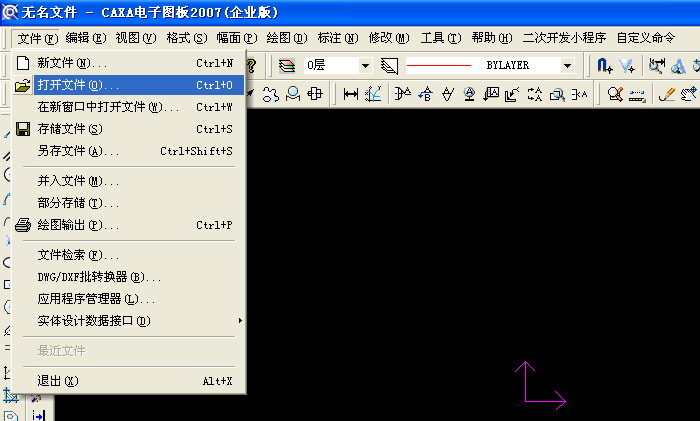Image resolution: width=700 pixels, height=421 pixels.
Task: Select the surface roughness check-mark symbol tool
Action: tap(447, 94)
